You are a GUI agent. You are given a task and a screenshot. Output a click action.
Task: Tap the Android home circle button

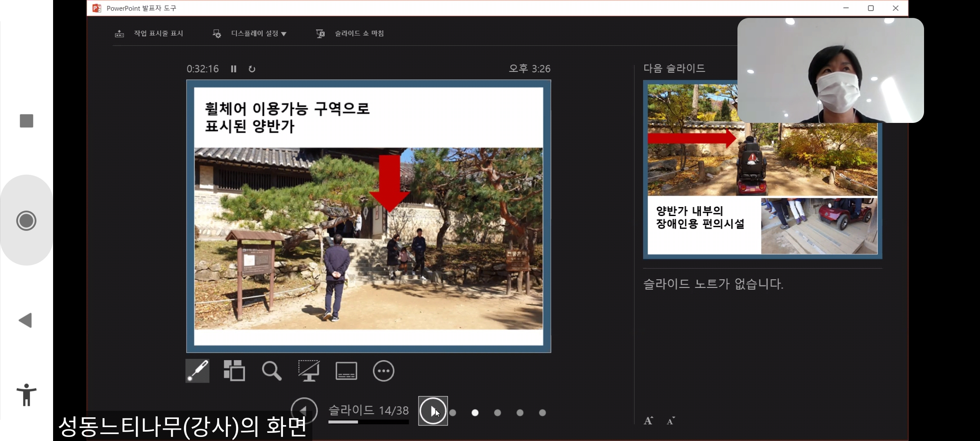[x=27, y=220]
